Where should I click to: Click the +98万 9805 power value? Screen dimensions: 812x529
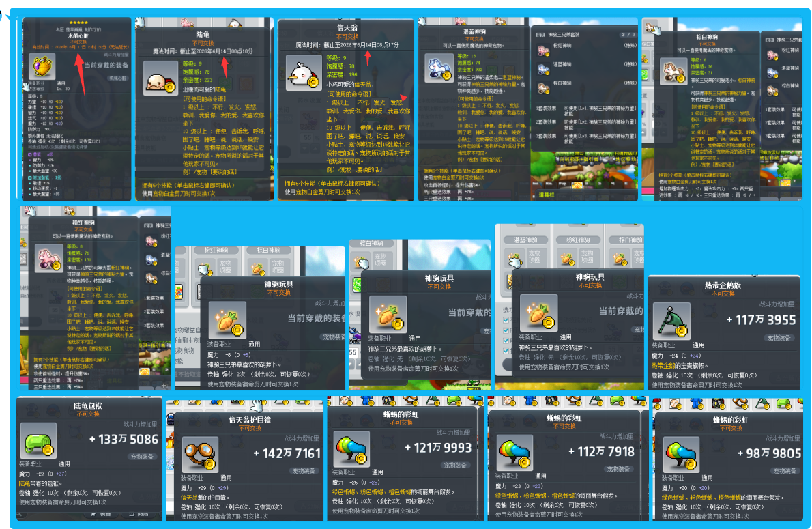[x=769, y=453]
